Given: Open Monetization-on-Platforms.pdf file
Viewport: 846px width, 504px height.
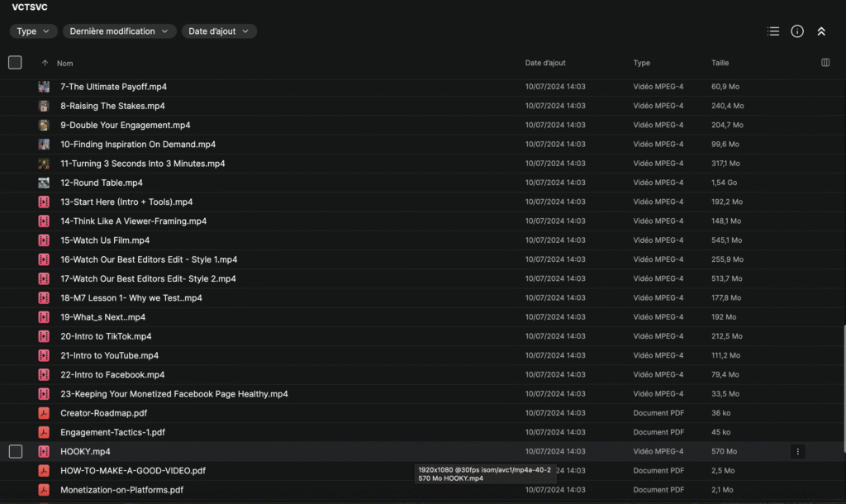Looking at the screenshot, I should 121,490.
